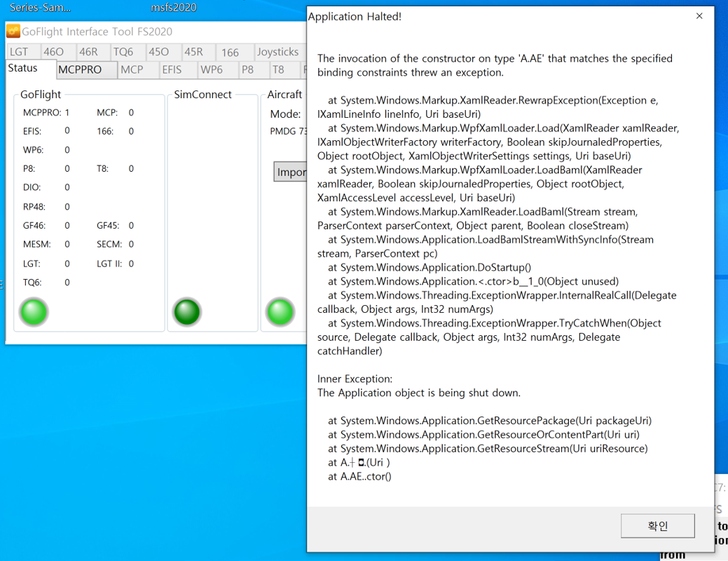Screen dimensions: 728x561
Task: Click the 'Aircraft' group box heading
Action: (284, 95)
